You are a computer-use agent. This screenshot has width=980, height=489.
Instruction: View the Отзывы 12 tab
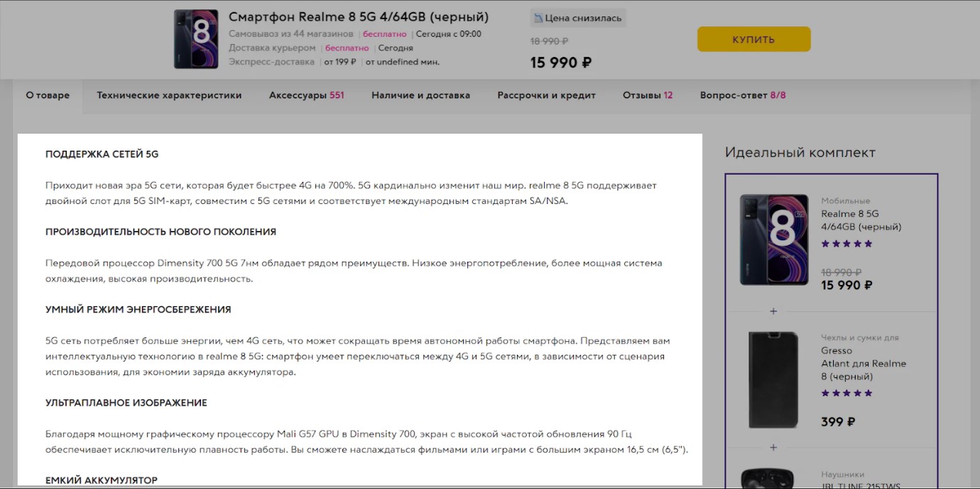point(647,95)
